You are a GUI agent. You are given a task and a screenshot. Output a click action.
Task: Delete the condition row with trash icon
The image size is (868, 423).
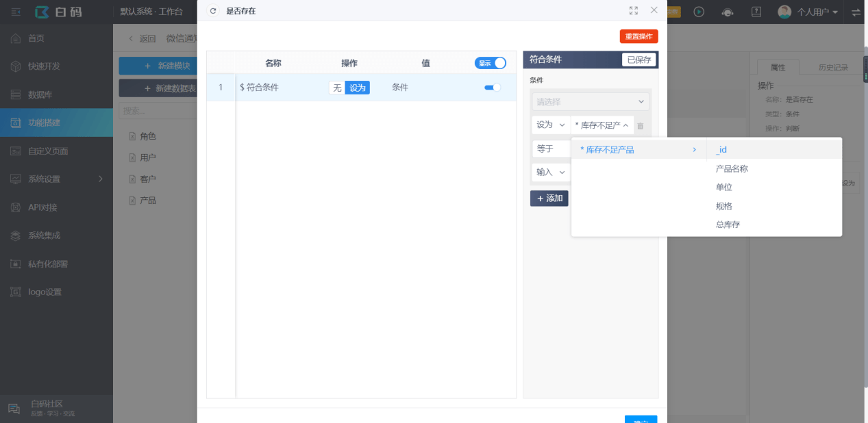pos(640,125)
